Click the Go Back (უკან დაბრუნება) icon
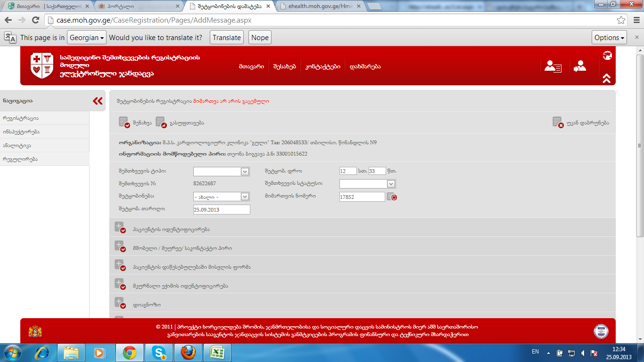 click(x=558, y=123)
